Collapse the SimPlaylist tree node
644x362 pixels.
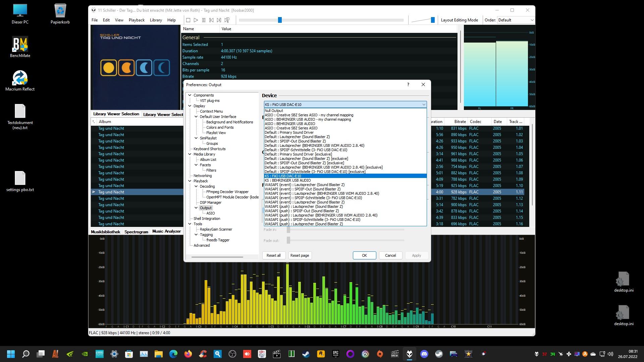point(196,138)
